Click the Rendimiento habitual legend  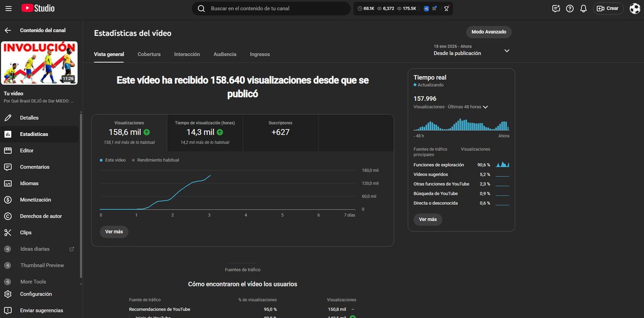[156, 160]
